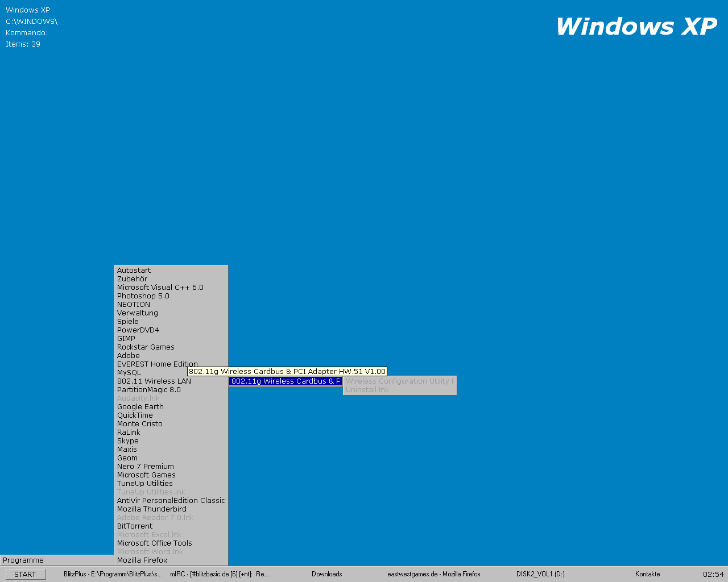Select Photoshop 5.0 menu entry
This screenshot has height=582, width=728.
pos(143,296)
